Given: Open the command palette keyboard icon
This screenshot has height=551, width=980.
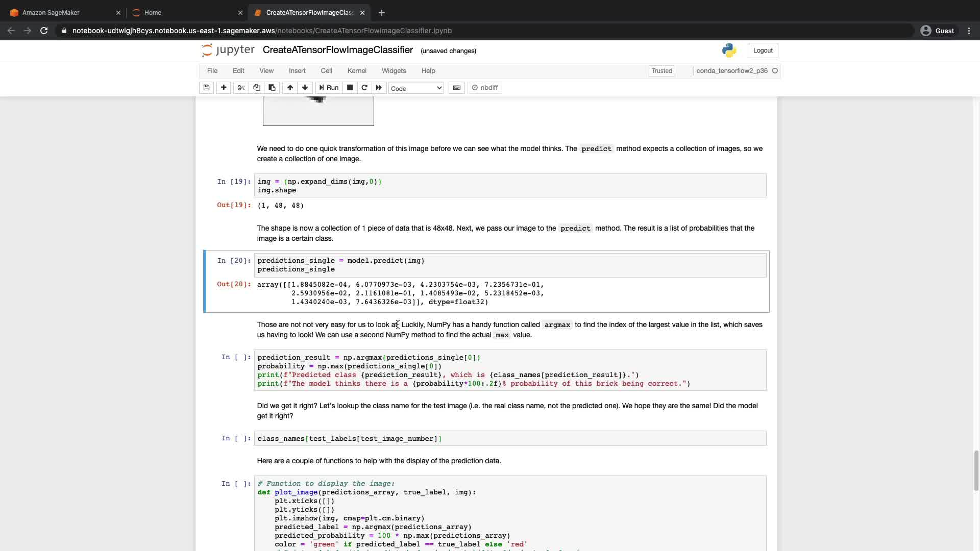Looking at the screenshot, I should point(457,88).
